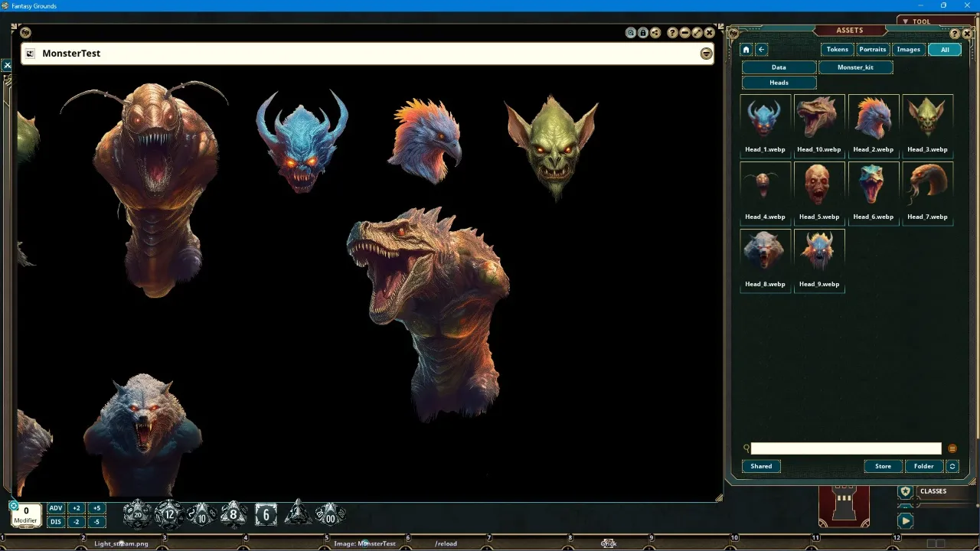
Task: Click the blue X tab at left edge
Action: point(7,66)
